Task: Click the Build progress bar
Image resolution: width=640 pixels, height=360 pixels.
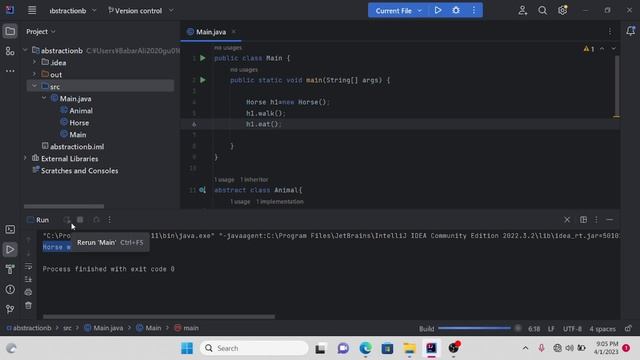Action: (474, 328)
